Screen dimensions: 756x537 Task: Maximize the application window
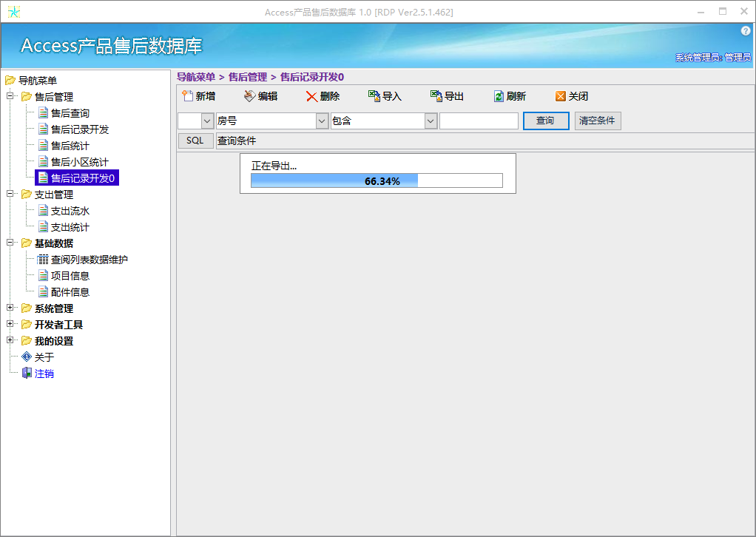723,12
